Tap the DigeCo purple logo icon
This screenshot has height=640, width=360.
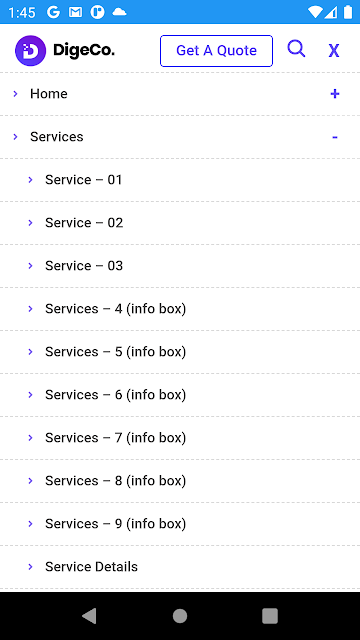(x=30, y=51)
